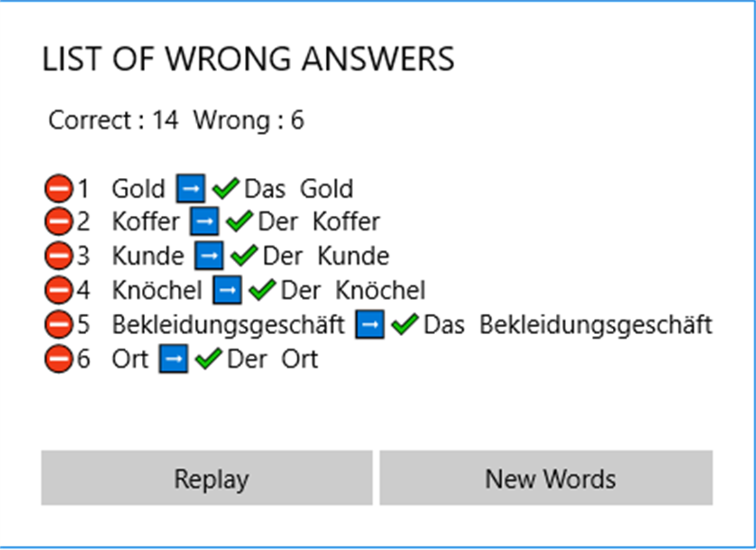Click the List of Wrong Answers heading
This screenshot has width=756, height=550.
click(248, 60)
